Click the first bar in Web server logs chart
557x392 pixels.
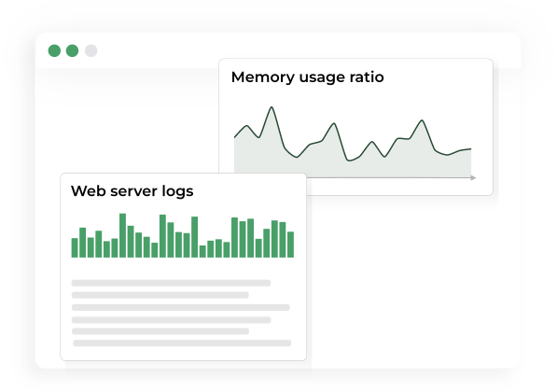point(75,247)
